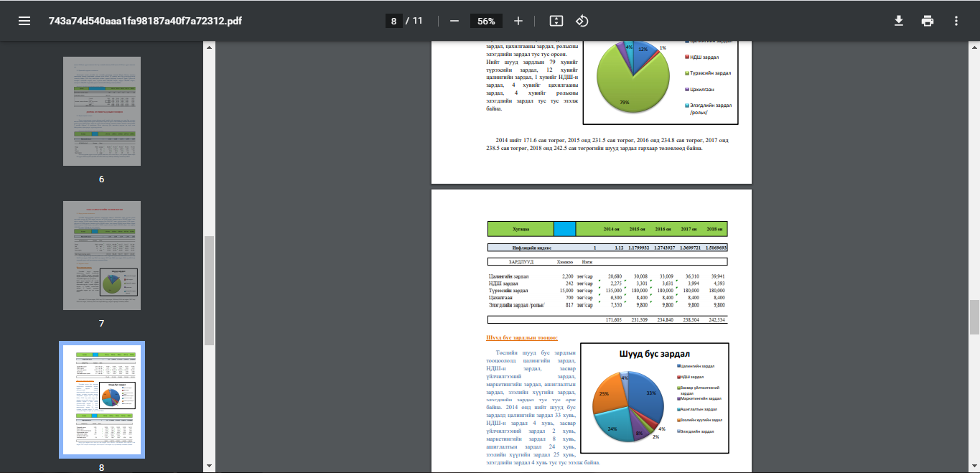980x473 pixels.
Task: Click the zoom level field showing 56%
Action: coord(486,21)
